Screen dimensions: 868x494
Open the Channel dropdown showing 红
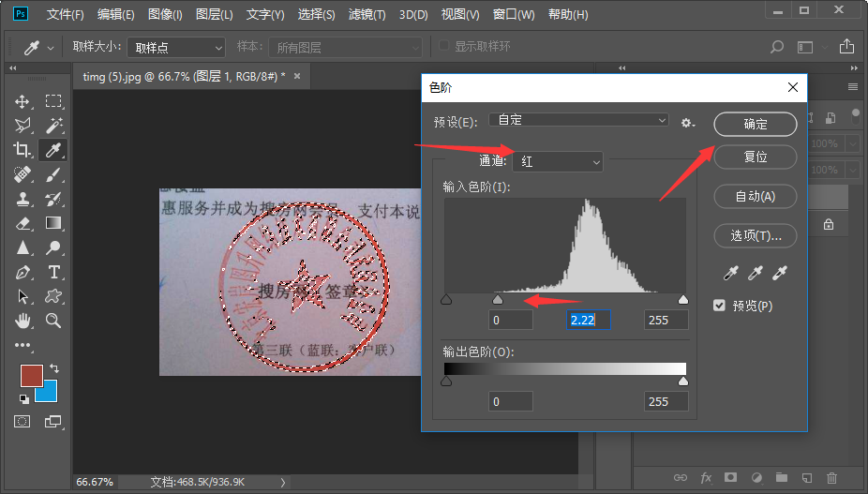click(558, 162)
